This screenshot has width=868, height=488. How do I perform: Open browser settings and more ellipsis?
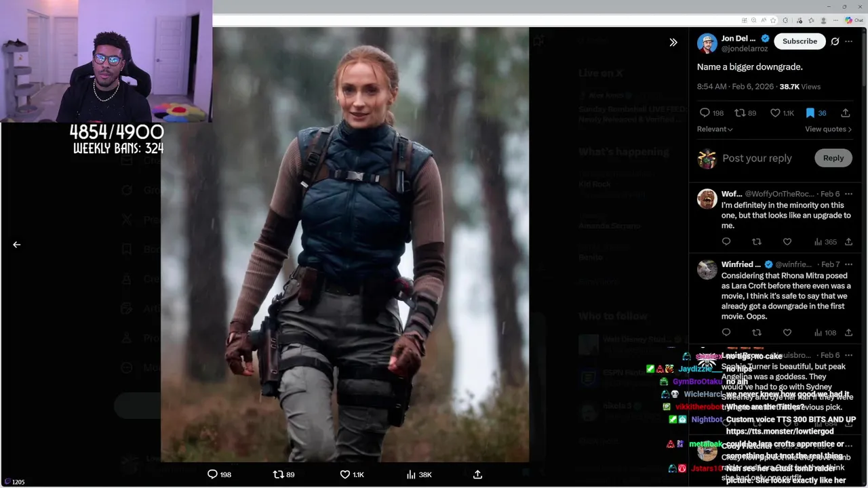[835, 20]
